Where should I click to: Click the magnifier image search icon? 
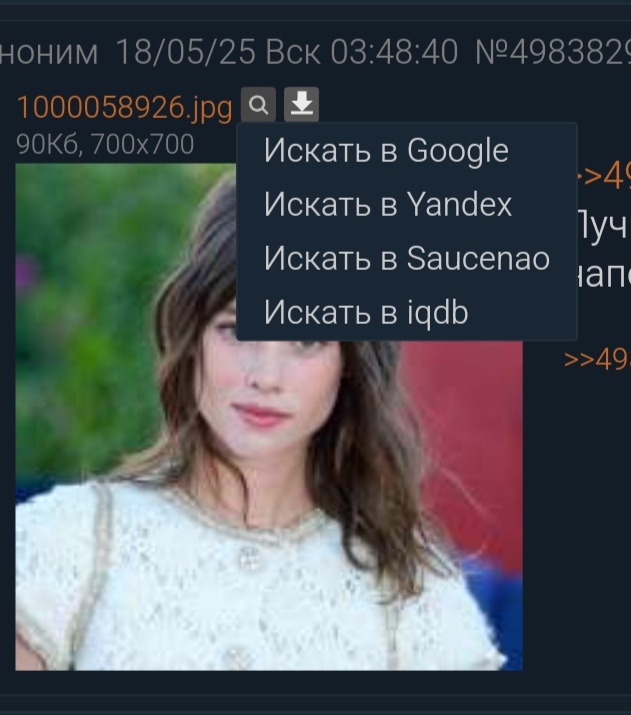258,105
